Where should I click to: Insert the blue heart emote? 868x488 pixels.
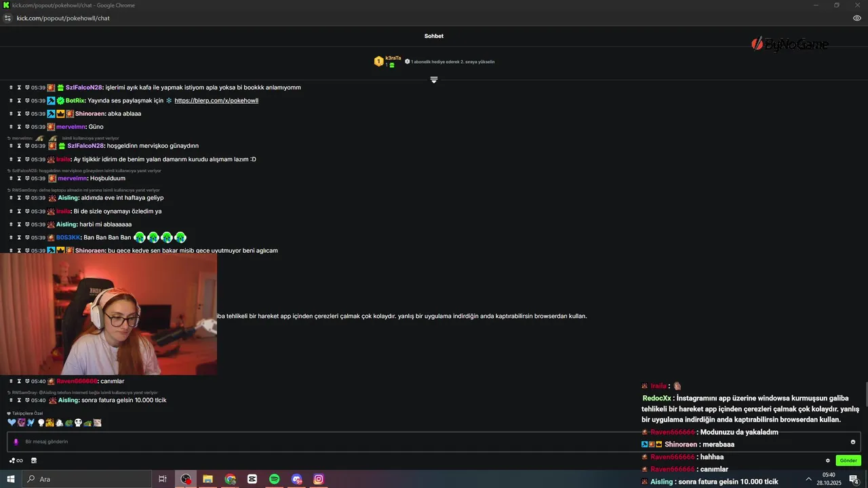12,422
